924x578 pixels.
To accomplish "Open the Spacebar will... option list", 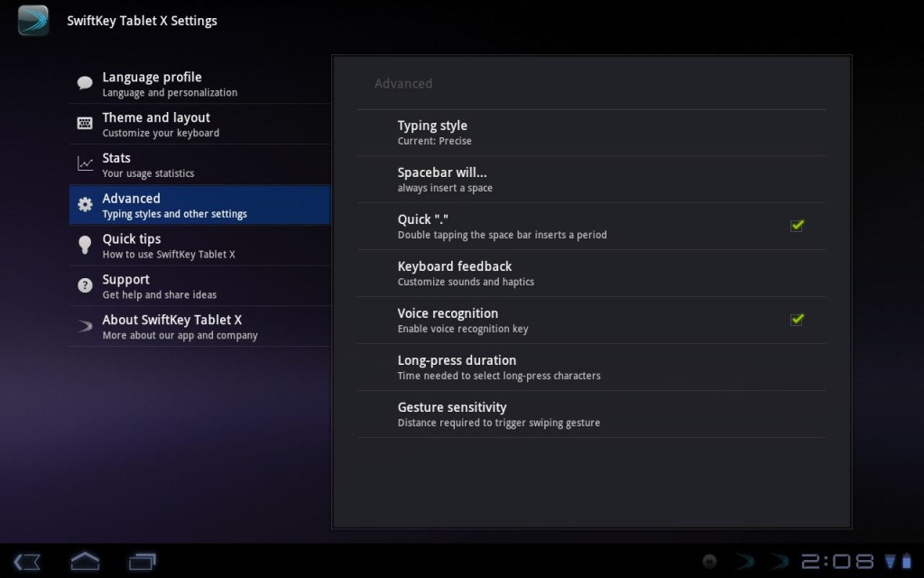I will tap(591, 180).
